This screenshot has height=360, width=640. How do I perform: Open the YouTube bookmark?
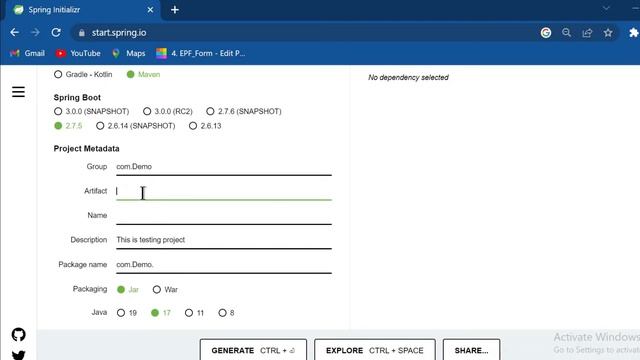coord(78,53)
